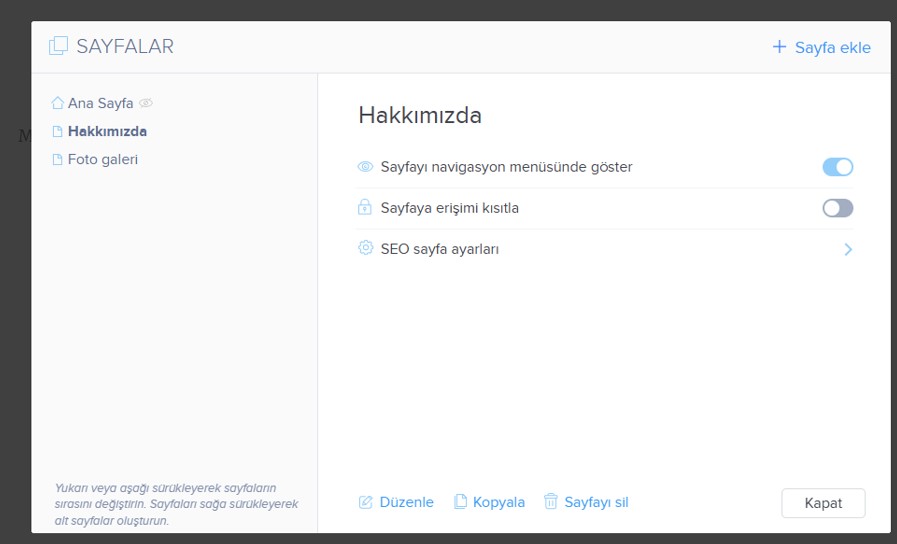Click the Hakkımızda page title heading
This screenshot has height=544, width=897.
(x=420, y=115)
